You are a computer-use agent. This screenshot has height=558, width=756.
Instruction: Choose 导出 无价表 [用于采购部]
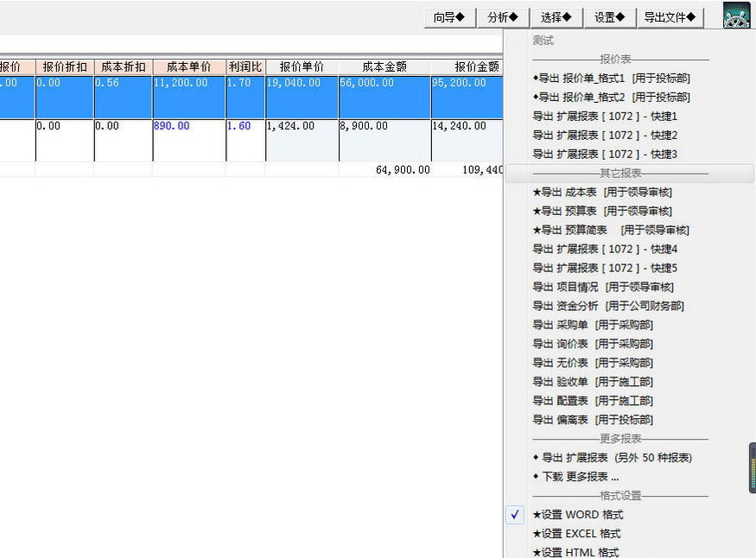pos(593,363)
